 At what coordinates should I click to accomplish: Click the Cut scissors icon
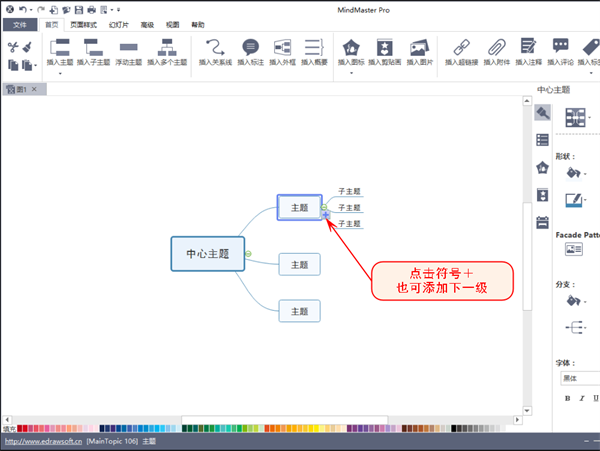(x=13, y=47)
